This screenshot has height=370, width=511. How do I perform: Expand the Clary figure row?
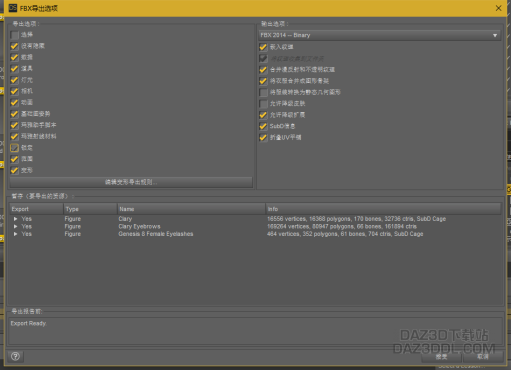pyautogui.click(x=15, y=219)
